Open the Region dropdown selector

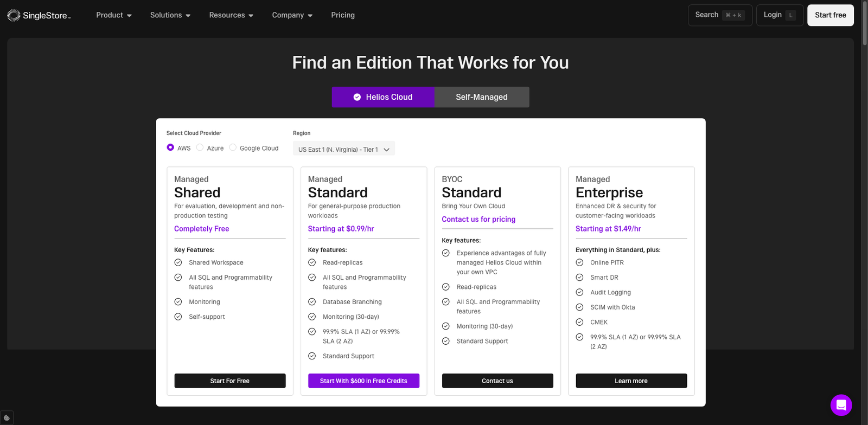click(x=343, y=149)
